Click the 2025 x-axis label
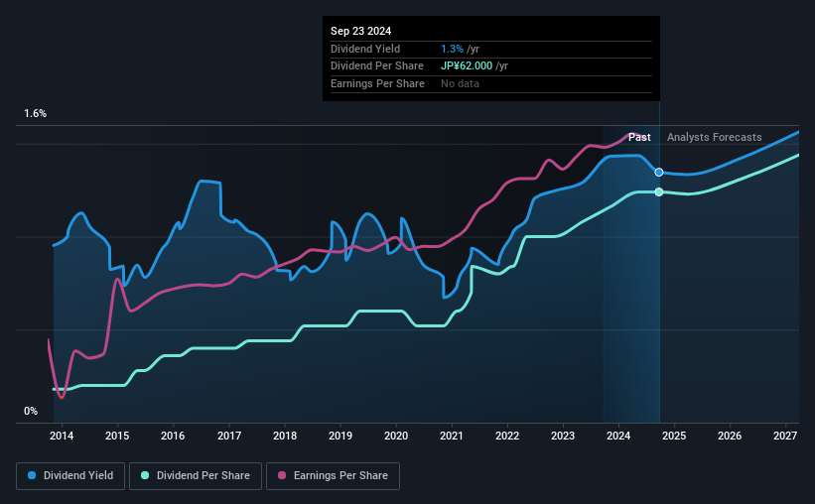 coord(674,436)
